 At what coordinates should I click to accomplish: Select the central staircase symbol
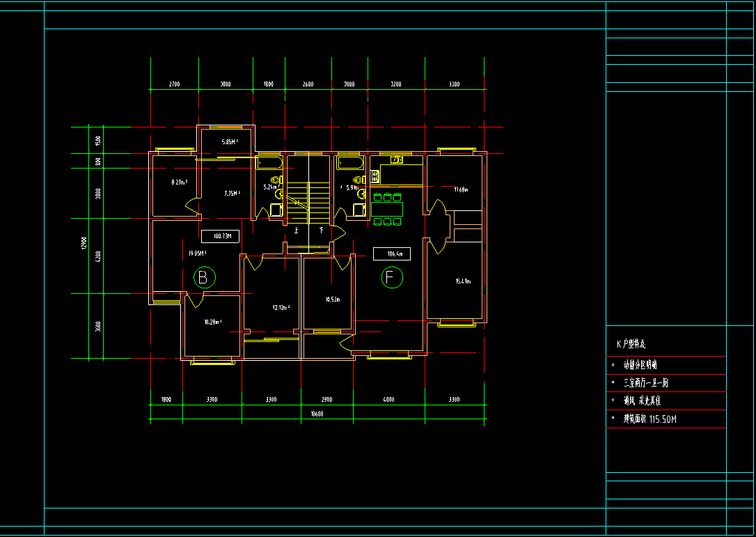(x=308, y=202)
